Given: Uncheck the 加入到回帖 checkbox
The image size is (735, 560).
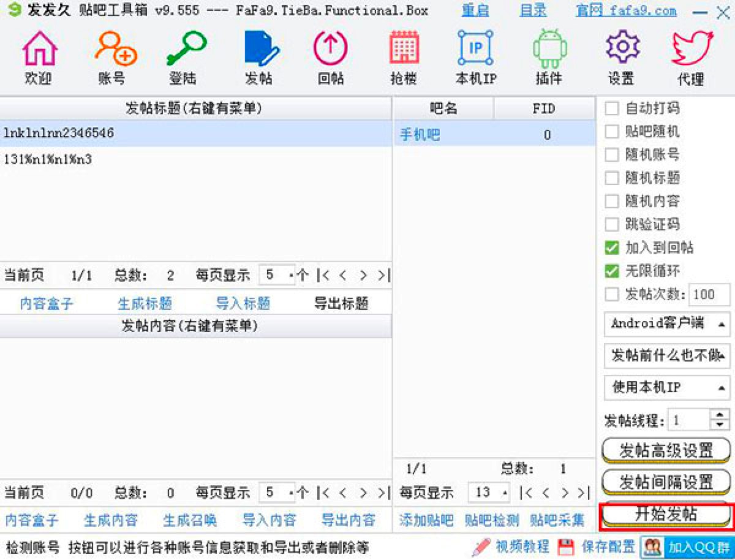Looking at the screenshot, I should (612, 248).
